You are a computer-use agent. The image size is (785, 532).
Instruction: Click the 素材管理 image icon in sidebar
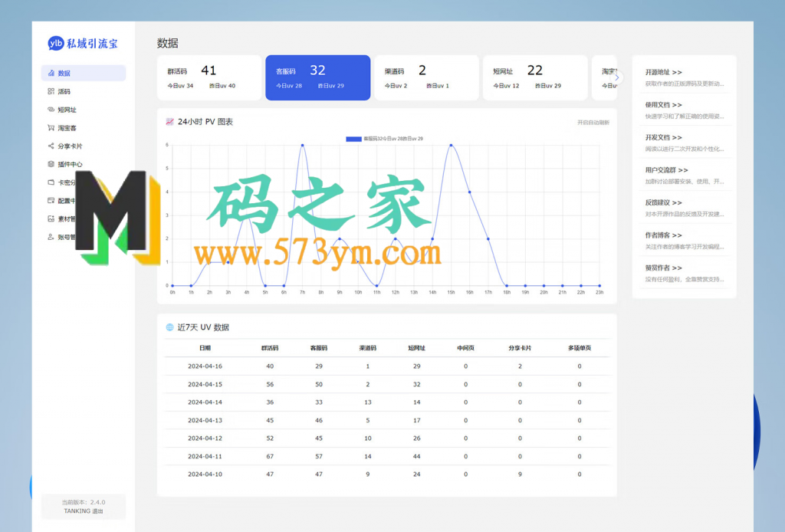click(x=51, y=218)
